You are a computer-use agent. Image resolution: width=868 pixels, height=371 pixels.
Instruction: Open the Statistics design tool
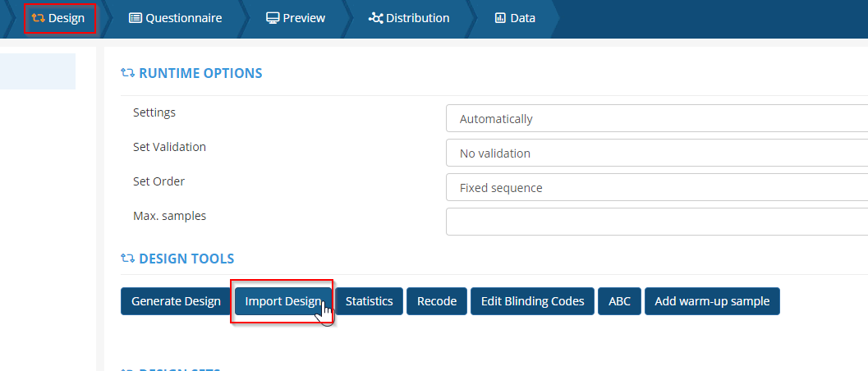369,301
